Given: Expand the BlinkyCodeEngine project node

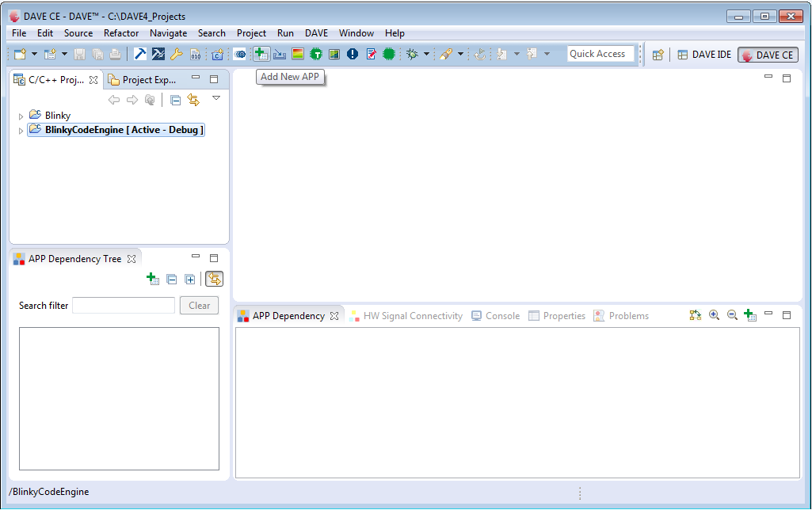Looking at the screenshot, I should click(x=21, y=131).
